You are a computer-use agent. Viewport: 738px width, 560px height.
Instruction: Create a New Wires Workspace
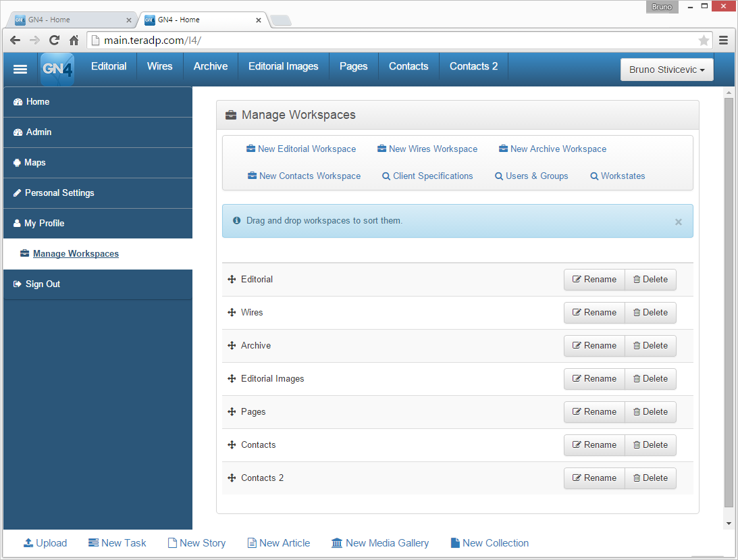coord(427,149)
